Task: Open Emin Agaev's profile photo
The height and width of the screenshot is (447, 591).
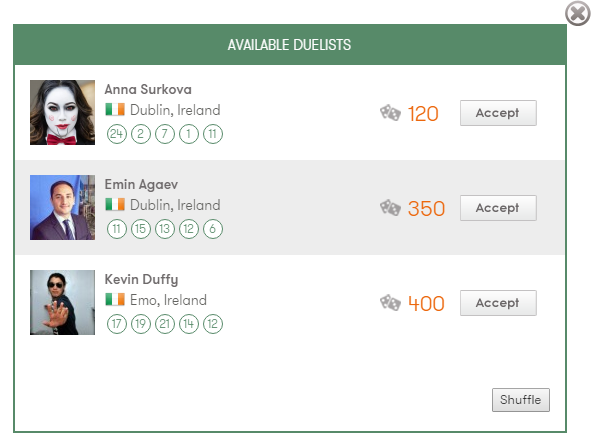Action: coord(63,207)
